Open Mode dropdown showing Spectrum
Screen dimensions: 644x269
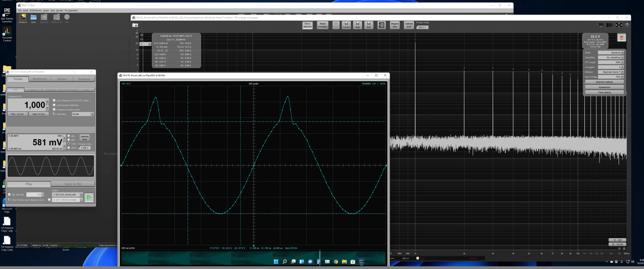611,53
